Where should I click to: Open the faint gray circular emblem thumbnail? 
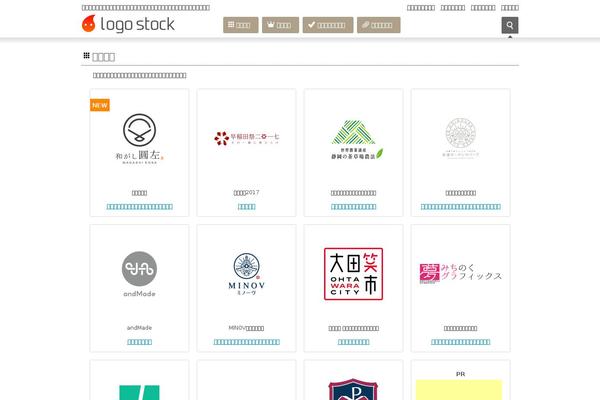[x=460, y=138]
